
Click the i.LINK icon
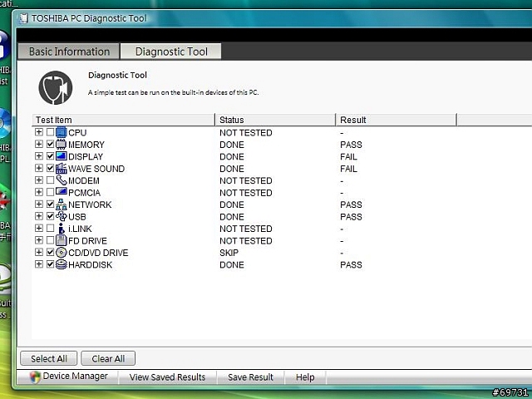[x=61, y=229]
